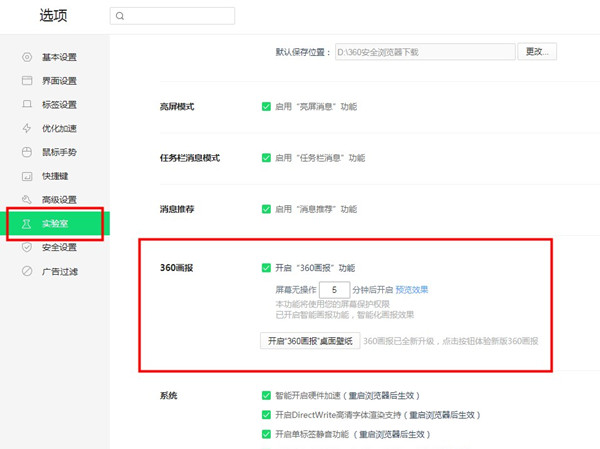600x449 pixels.
Task: Click the 已开启智能画报功能 note
Action: point(345,315)
